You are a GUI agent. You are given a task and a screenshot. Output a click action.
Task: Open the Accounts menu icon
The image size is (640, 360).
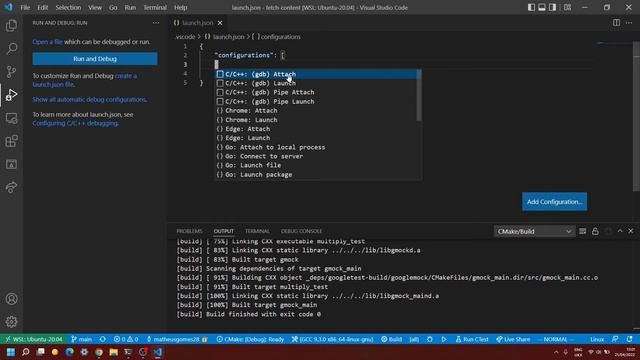pos(11,299)
